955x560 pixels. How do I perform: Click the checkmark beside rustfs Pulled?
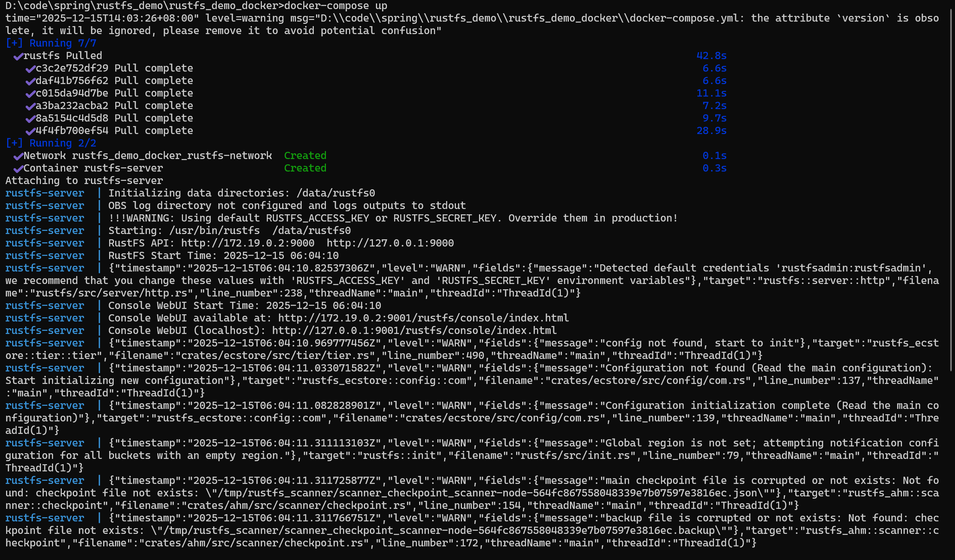18,56
